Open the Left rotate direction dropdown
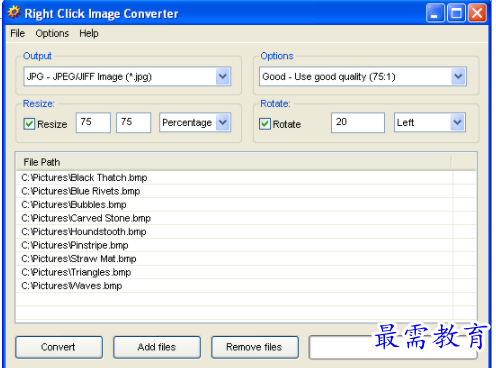 tap(430, 123)
